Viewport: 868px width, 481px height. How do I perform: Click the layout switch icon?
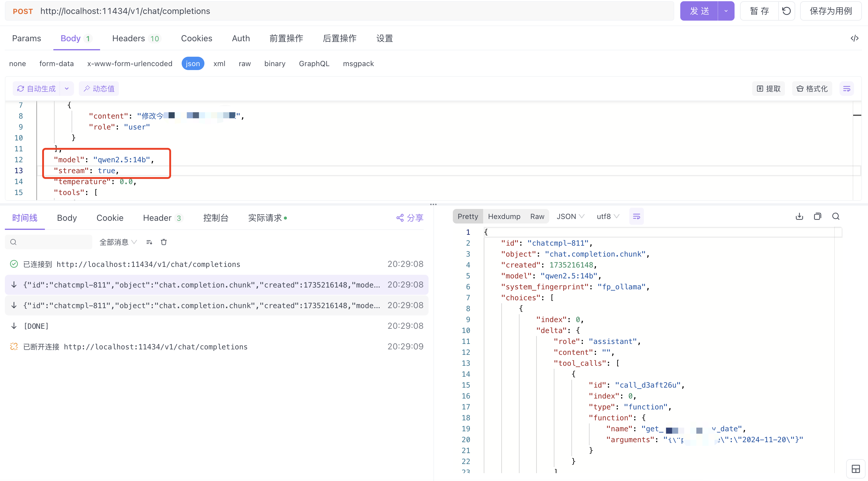click(856, 469)
